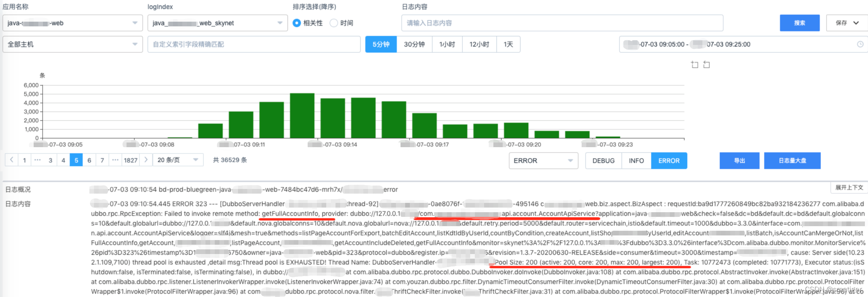Open the logIndex web_skynet dropdown
Image resolution: width=868 pixels, height=297 pixels.
tap(217, 23)
